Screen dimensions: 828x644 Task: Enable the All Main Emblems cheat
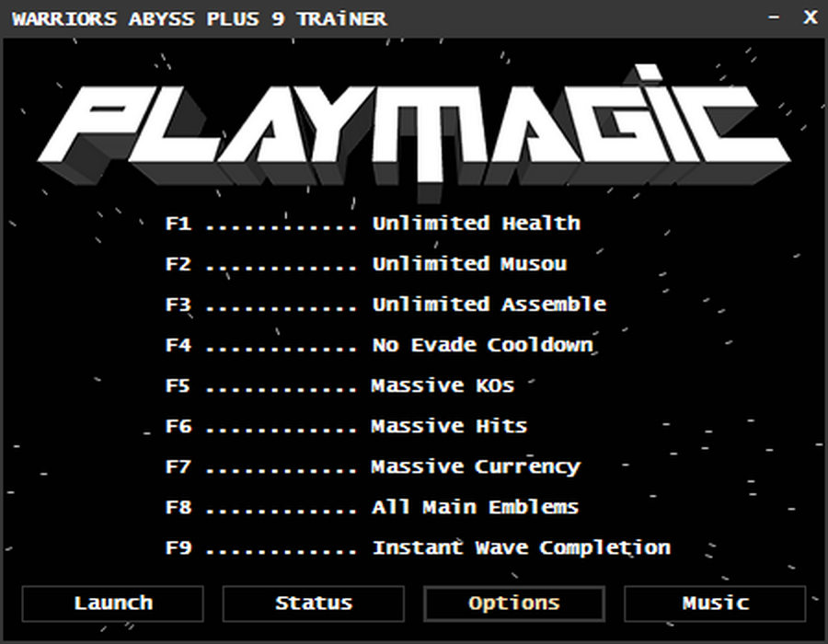tap(475, 507)
